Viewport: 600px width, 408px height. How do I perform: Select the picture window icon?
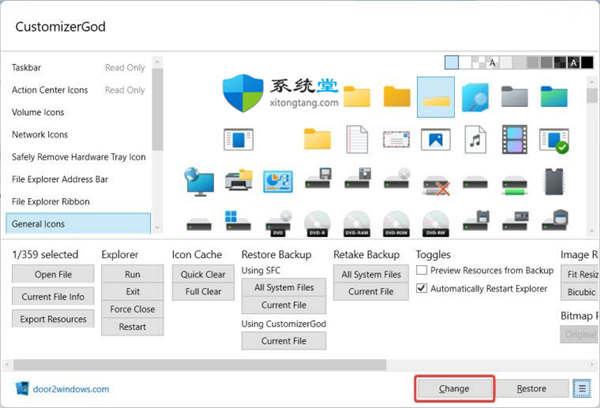point(435,139)
